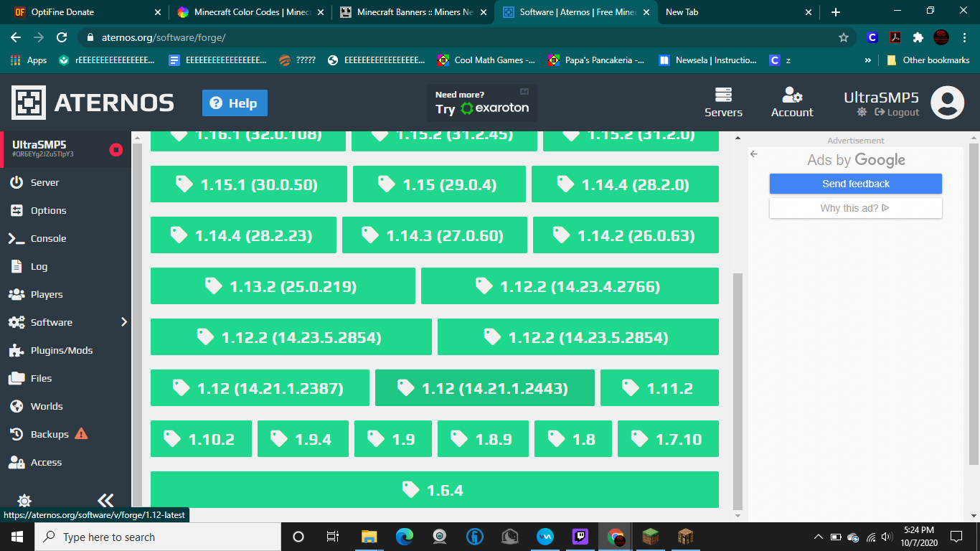980x551 pixels.
Task: Select Forge 1.14.3 (27.0.60)
Action: pyautogui.click(x=435, y=235)
